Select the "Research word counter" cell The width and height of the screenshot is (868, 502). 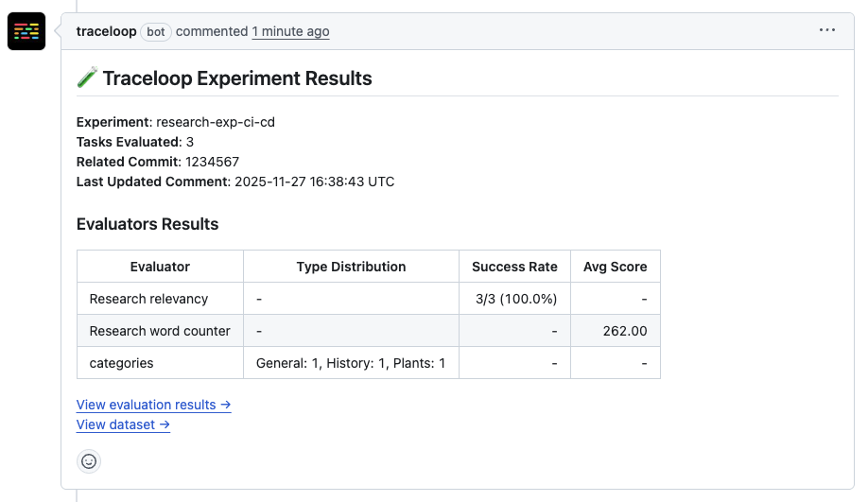(160, 331)
